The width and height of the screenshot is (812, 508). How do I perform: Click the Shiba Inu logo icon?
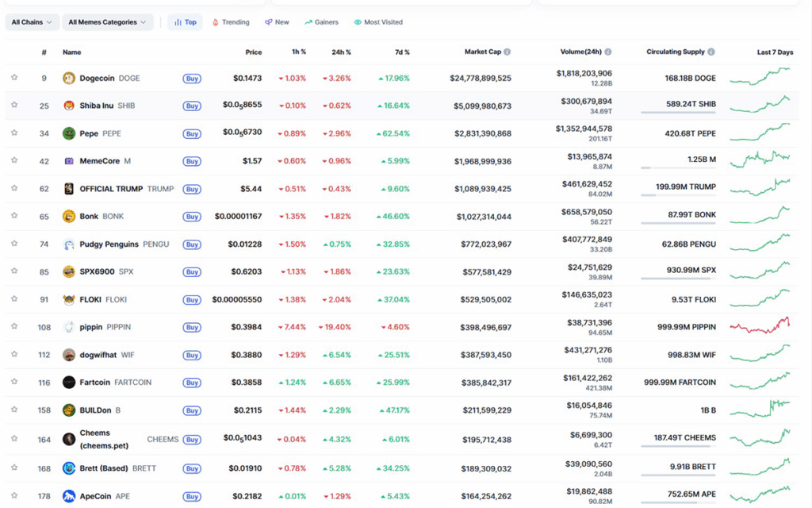click(x=69, y=106)
